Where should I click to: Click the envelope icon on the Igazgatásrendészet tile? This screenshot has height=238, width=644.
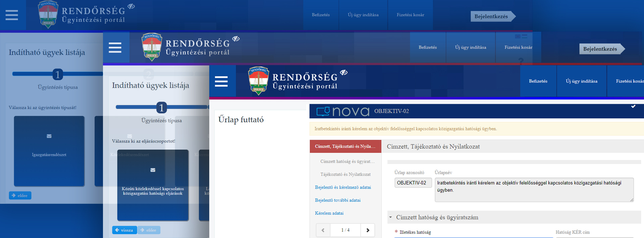pyautogui.click(x=49, y=136)
